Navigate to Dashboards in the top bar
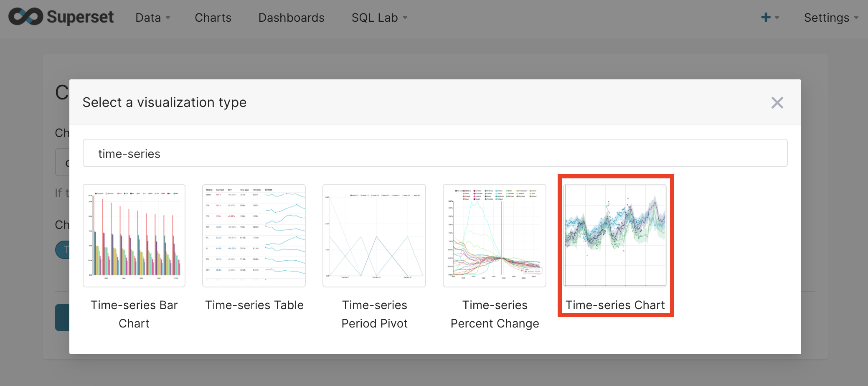 [291, 18]
